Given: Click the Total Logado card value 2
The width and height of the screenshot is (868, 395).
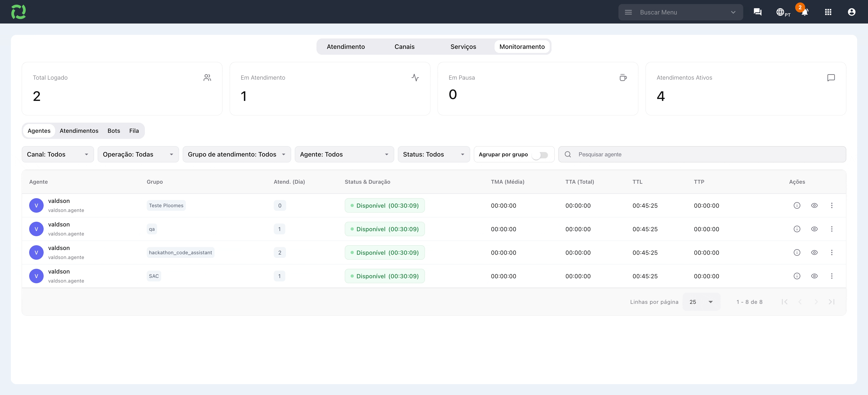Looking at the screenshot, I should click(37, 96).
